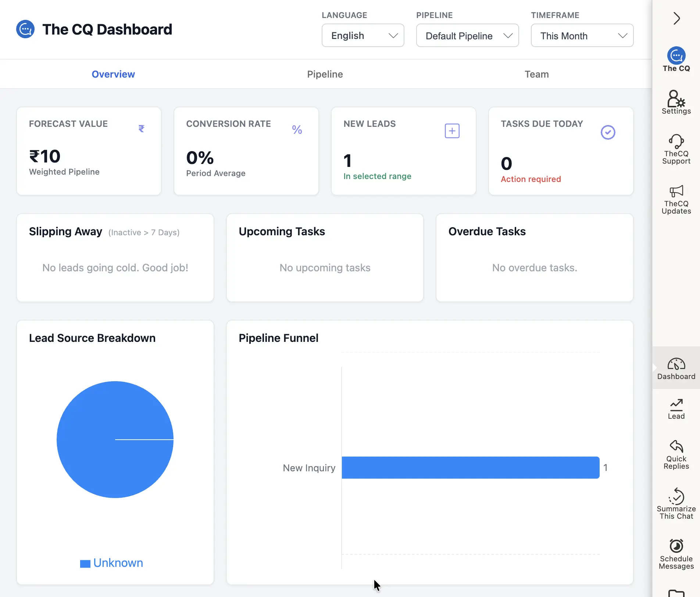Open the Language dropdown
Image resolution: width=700 pixels, height=597 pixels.
tap(363, 35)
